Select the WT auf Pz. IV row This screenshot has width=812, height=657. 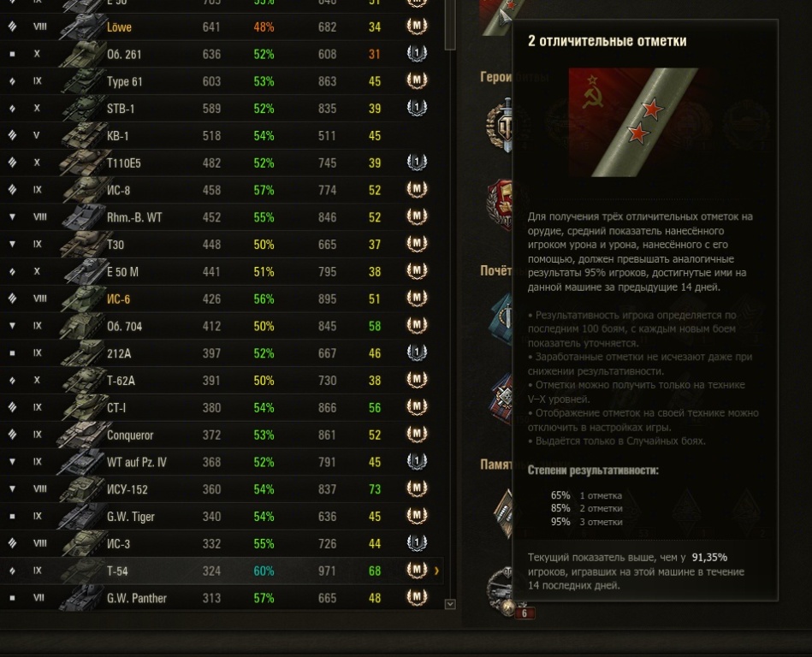[222, 462]
